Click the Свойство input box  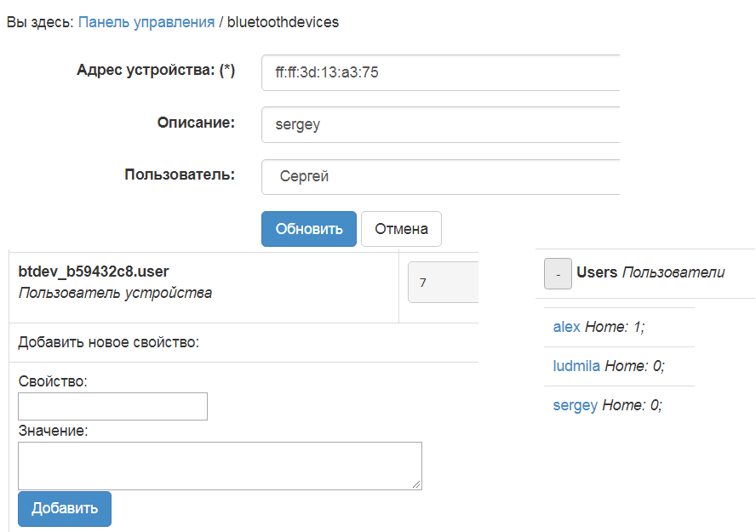pyautogui.click(x=112, y=406)
